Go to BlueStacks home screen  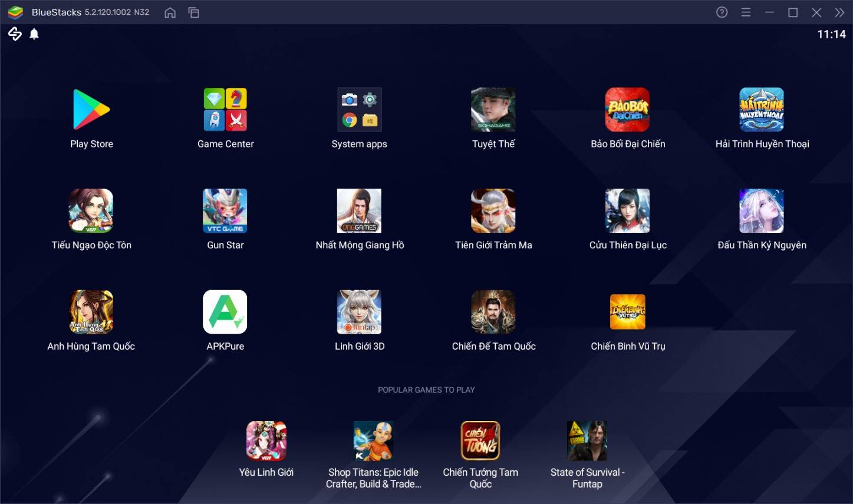click(170, 12)
